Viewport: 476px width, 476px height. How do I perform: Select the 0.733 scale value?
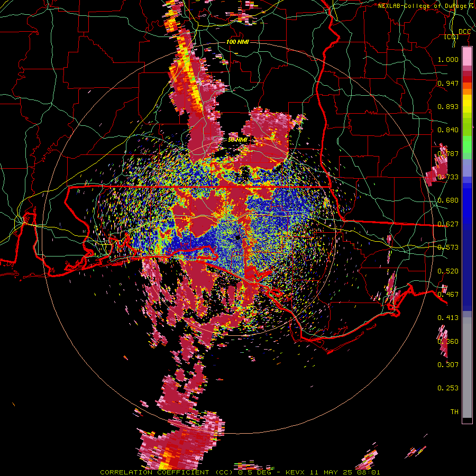point(448,177)
